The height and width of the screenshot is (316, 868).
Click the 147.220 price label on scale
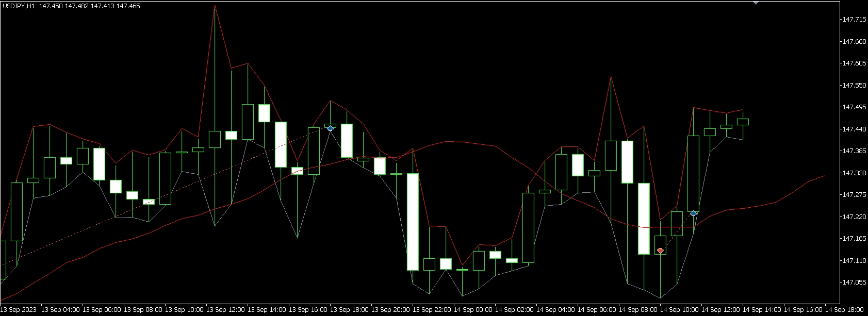click(854, 217)
